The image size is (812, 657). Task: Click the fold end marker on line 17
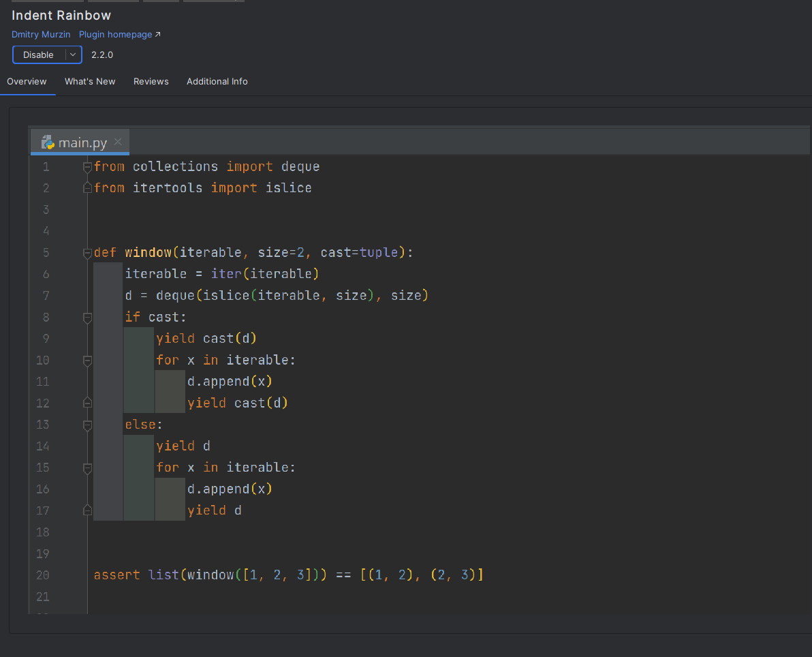click(x=87, y=511)
